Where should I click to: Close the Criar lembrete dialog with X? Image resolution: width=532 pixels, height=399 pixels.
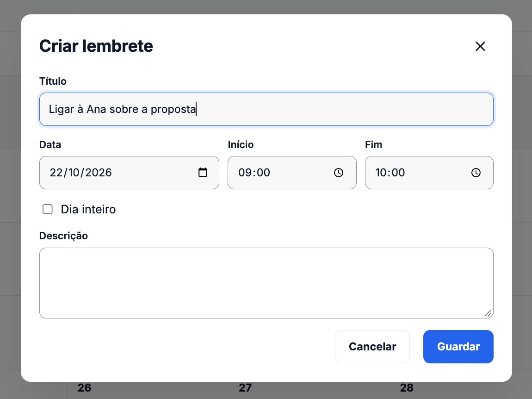(x=480, y=46)
